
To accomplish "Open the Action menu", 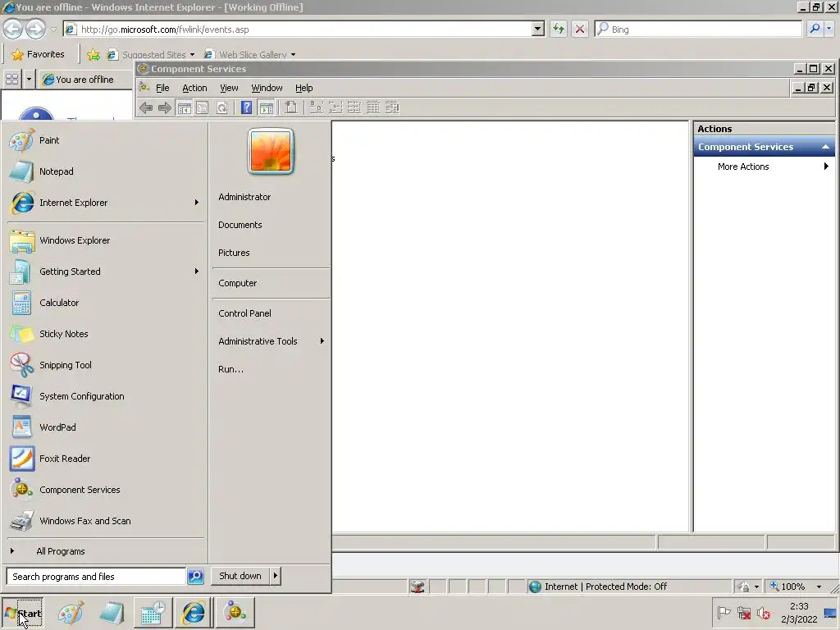I will pyautogui.click(x=194, y=88).
